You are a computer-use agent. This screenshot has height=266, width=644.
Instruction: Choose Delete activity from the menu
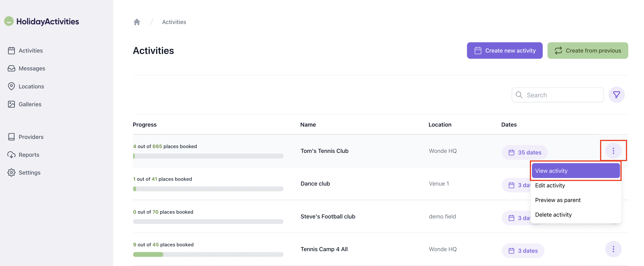click(553, 215)
